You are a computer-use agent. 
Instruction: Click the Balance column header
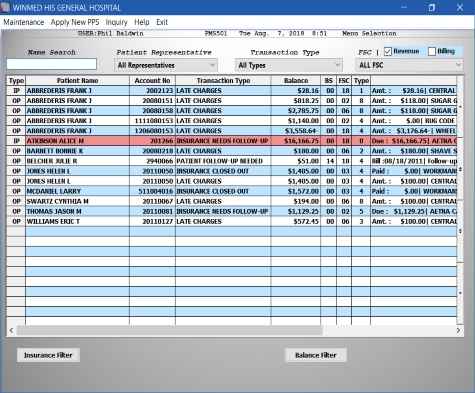click(296, 81)
